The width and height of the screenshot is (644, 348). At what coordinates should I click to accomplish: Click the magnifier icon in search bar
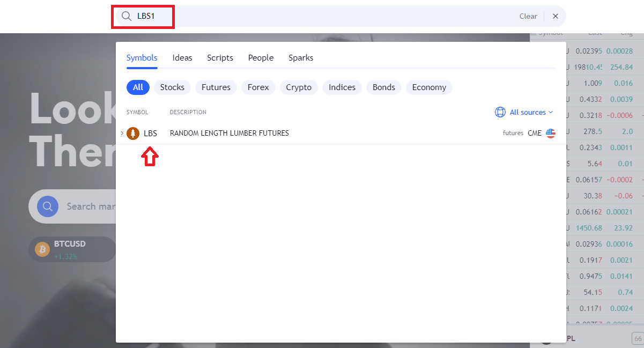point(127,16)
